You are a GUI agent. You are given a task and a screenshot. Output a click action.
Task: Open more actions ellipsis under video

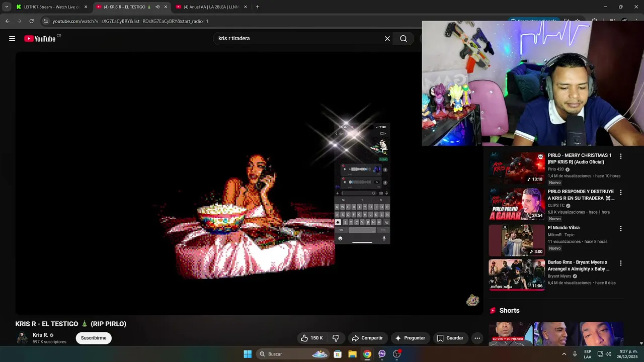[477, 338]
